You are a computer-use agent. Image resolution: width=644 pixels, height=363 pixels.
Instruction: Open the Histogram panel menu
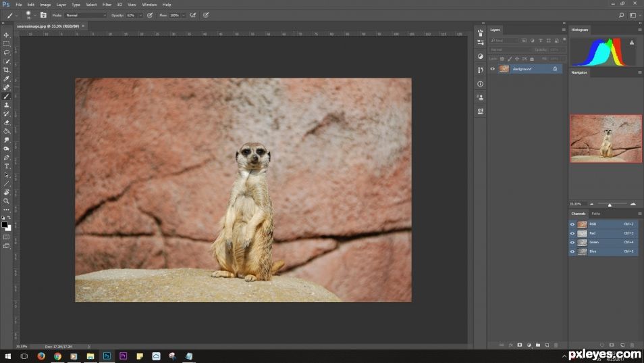click(x=639, y=30)
